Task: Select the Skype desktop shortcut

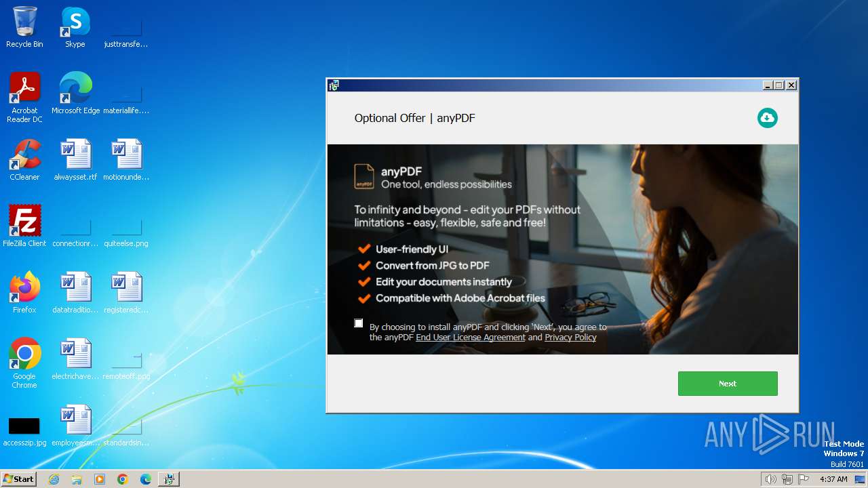Action: (x=75, y=27)
